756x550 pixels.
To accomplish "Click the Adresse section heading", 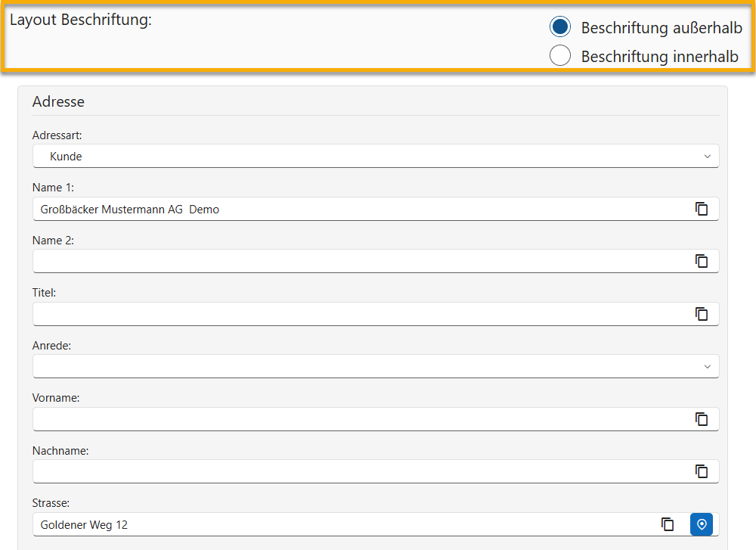I will point(58,101).
